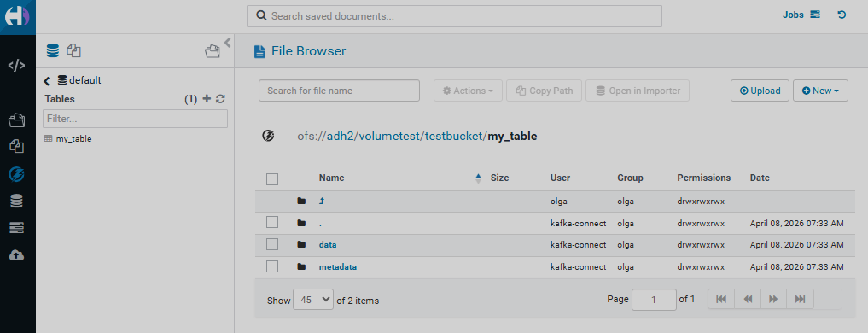868x333 pixels.
Task: Navigate to testbucket in the breadcrumb
Action: point(454,136)
